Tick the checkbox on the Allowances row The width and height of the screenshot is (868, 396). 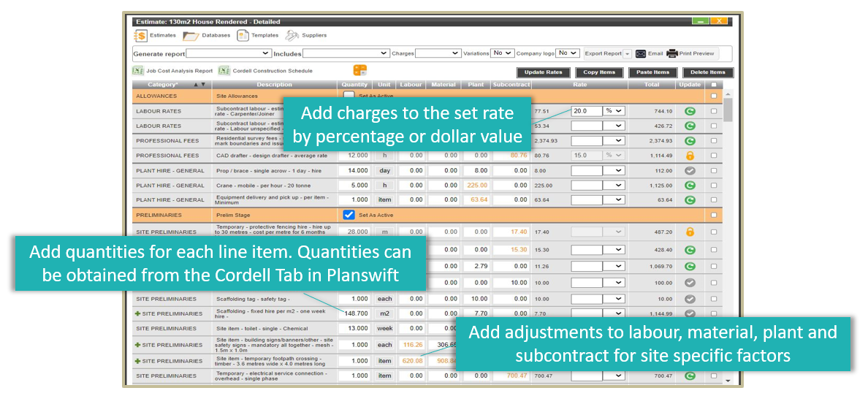(x=714, y=96)
